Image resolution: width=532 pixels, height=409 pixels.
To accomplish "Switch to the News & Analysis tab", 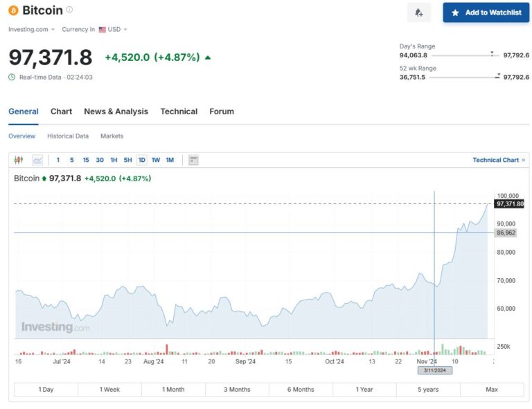I will 116,111.
